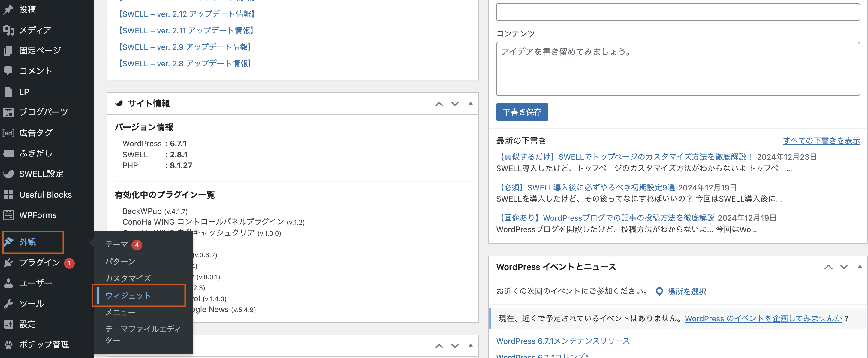Click the red 4 badge on テーマ
This screenshot has width=868, height=358.
pos(137,245)
